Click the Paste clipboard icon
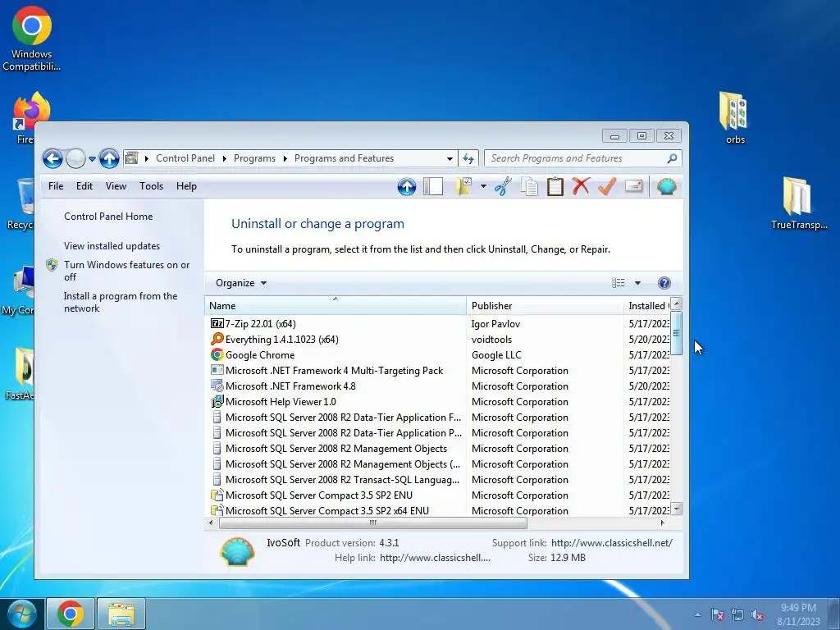The height and width of the screenshot is (630, 840). (555, 186)
